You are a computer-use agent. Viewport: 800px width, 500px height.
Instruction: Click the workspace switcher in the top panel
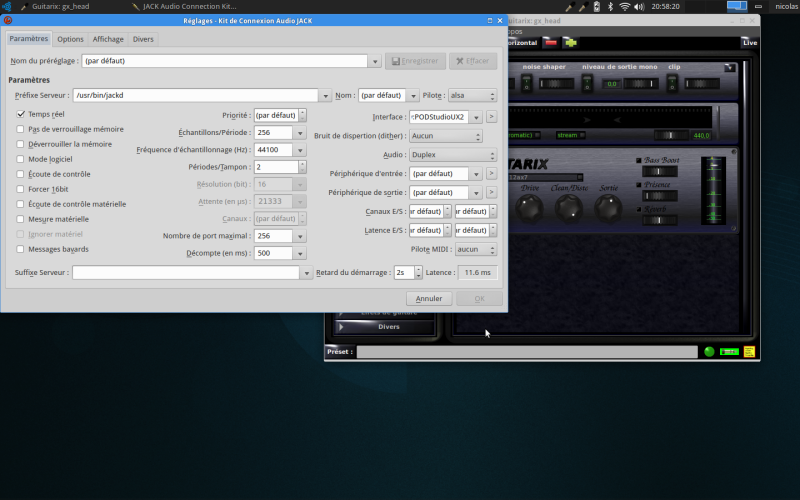tap(737, 6)
